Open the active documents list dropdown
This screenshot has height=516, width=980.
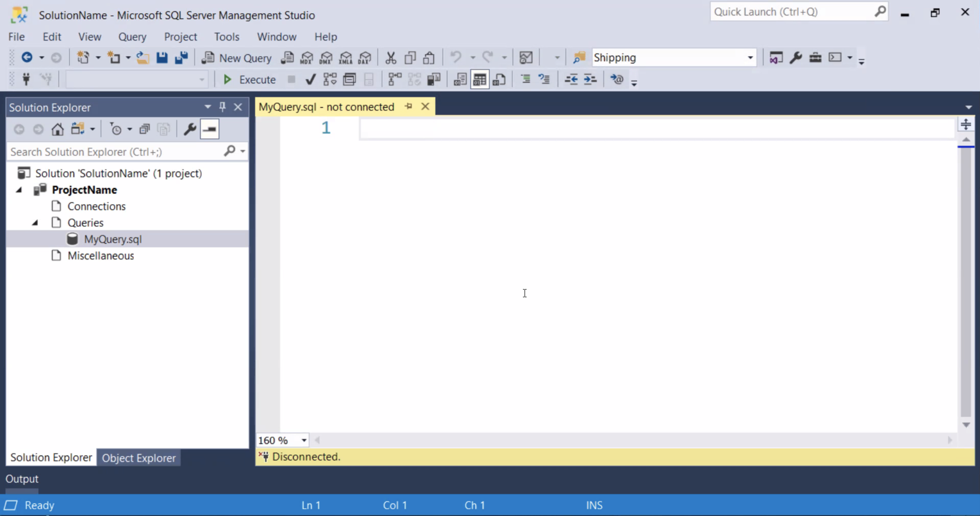(969, 107)
